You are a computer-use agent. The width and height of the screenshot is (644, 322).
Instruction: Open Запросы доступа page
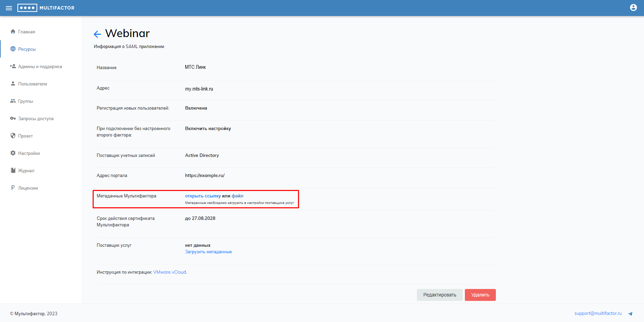pos(36,118)
